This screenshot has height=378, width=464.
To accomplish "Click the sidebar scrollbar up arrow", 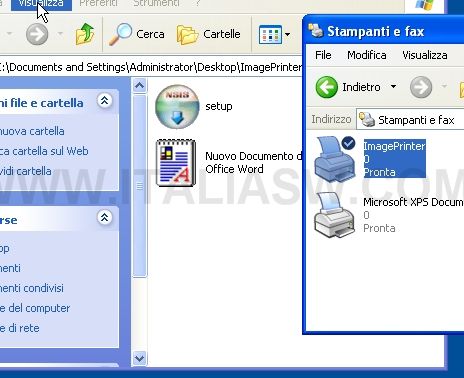I will tap(139, 86).
